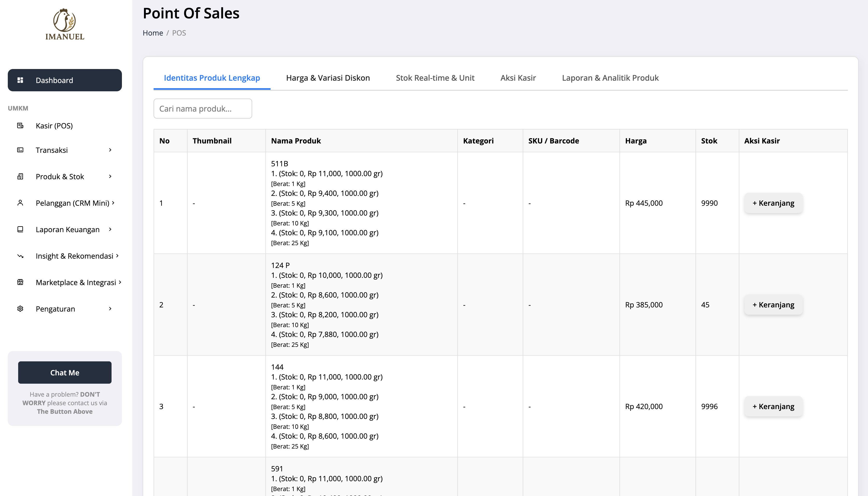Image resolution: width=868 pixels, height=496 pixels.
Task: Add product 511B to Keranjang
Action: point(773,203)
